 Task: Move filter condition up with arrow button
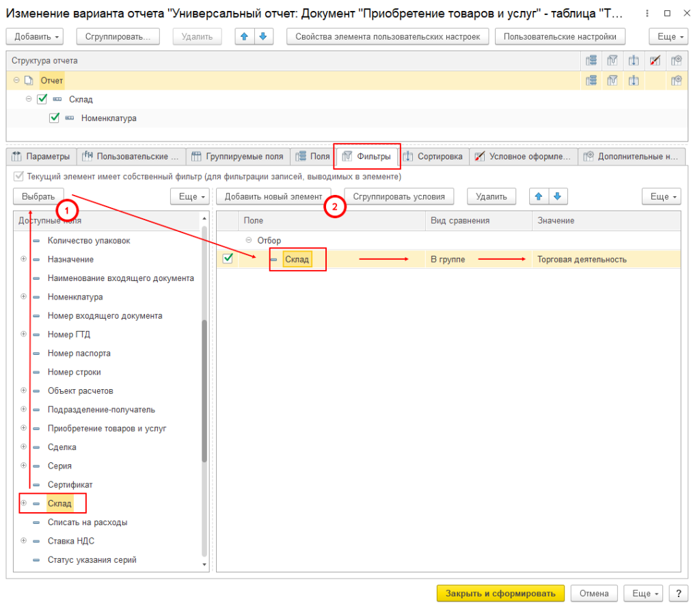[x=539, y=197]
